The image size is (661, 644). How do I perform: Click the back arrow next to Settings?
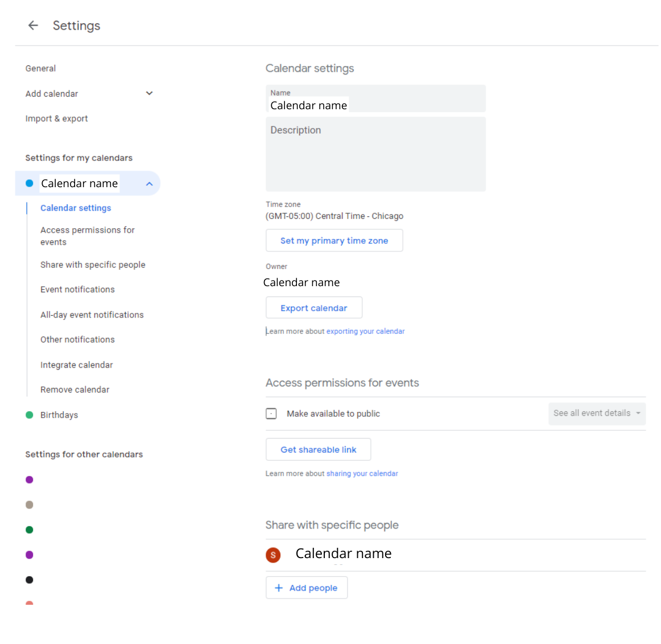point(33,26)
